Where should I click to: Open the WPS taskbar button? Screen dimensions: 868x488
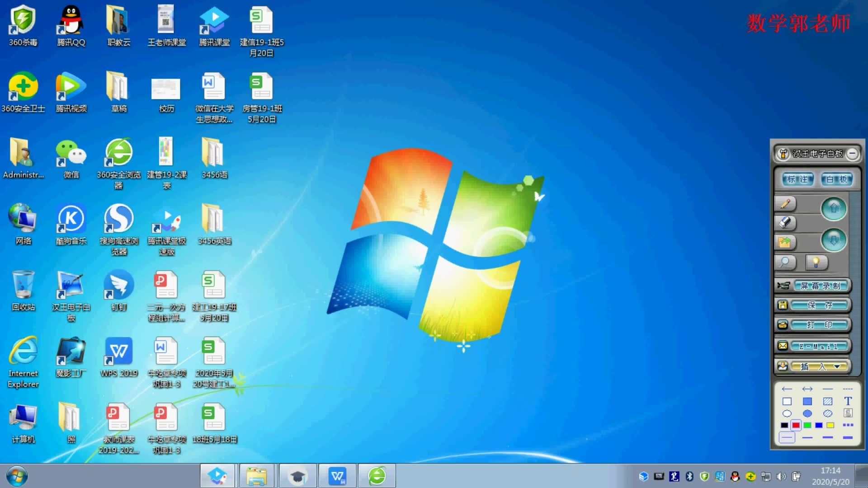pyautogui.click(x=337, y=476)
